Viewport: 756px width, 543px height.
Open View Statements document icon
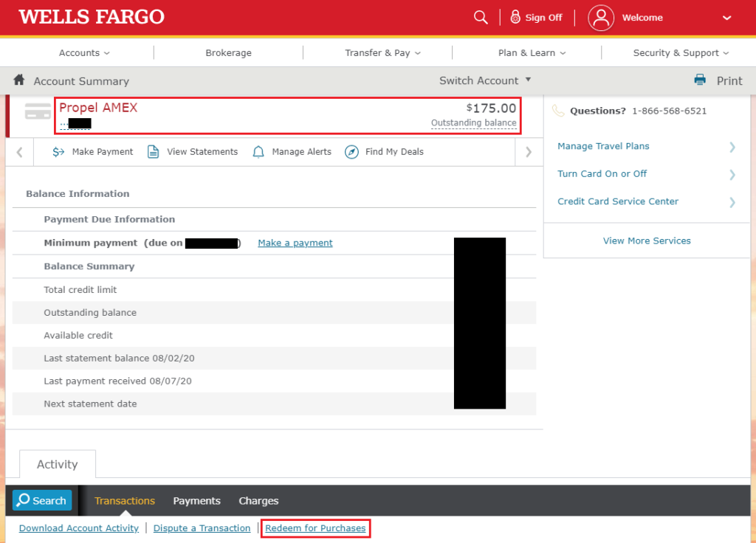[153, 151]
